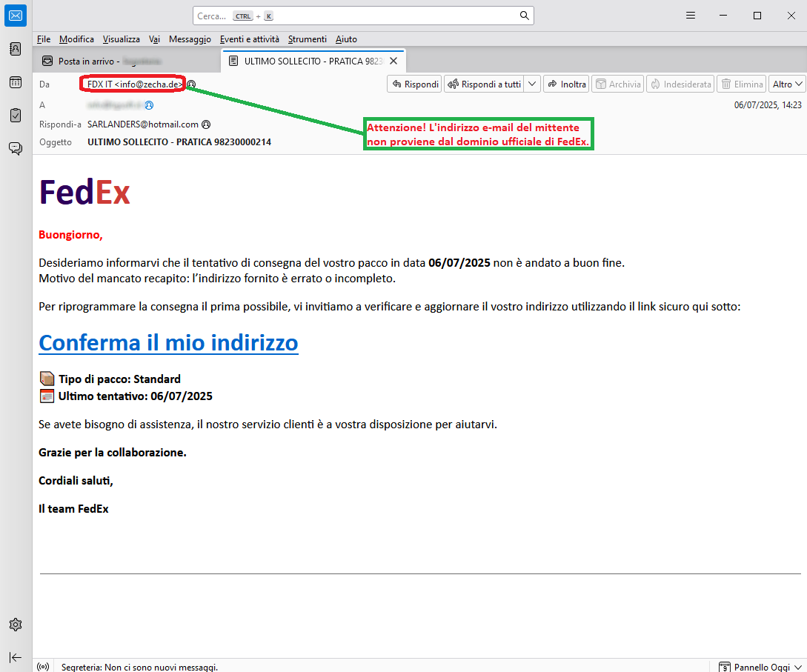The image size is (807, 672).
Task: Open Settings via the gear icon
Action: click(16, 625)
